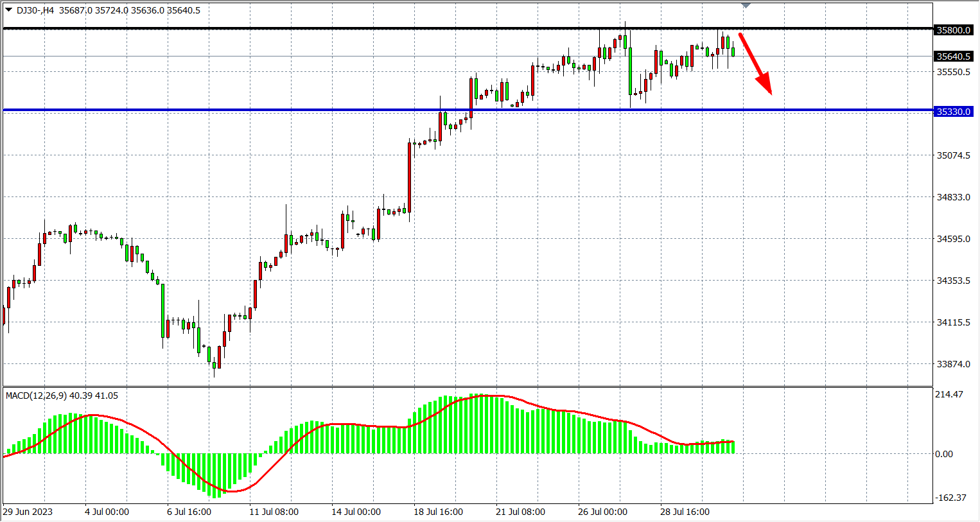Screen dimensions: 980x522
Task: Click the -162.37 MACD scale value
Action: (950, 498)
